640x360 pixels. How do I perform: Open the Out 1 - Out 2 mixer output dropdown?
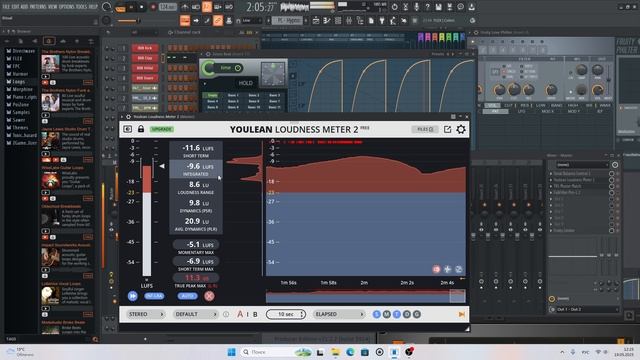pos(584,309)
